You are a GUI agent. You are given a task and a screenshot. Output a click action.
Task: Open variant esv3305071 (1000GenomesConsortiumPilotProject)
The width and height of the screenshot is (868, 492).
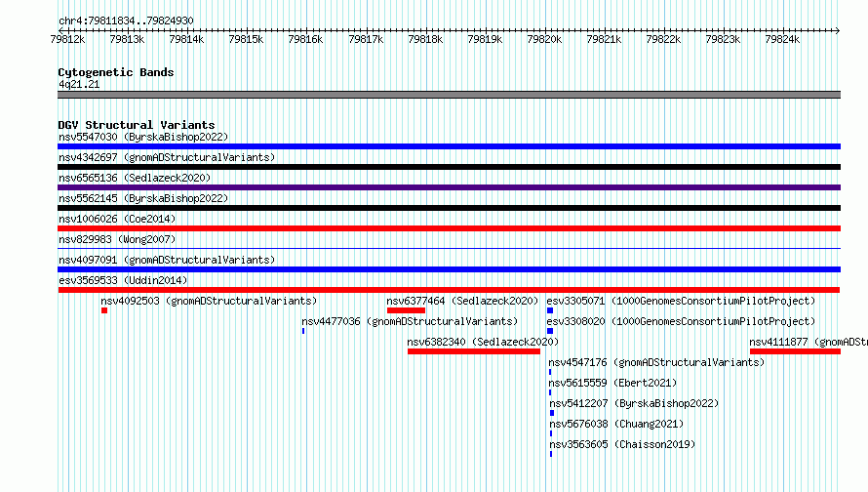point(681,301)
